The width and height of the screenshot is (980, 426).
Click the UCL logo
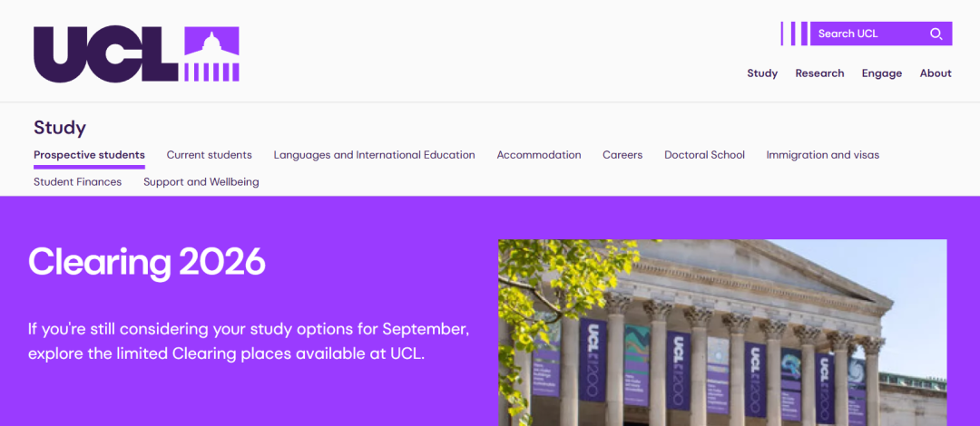pyautogui.click(x=136, y=54)
